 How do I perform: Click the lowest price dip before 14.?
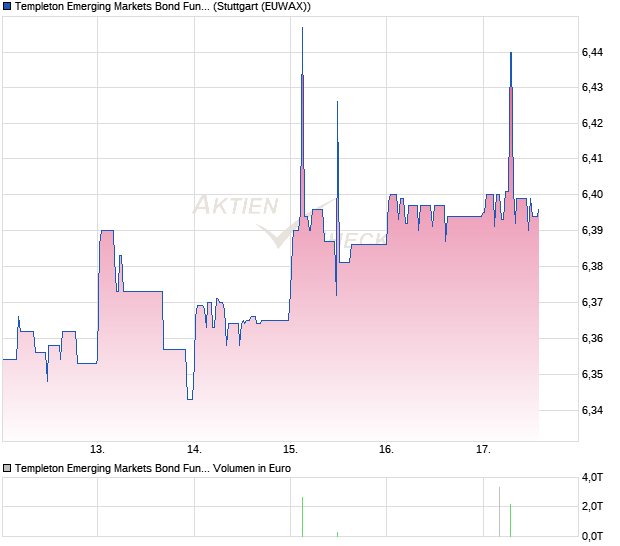[189, 398]
